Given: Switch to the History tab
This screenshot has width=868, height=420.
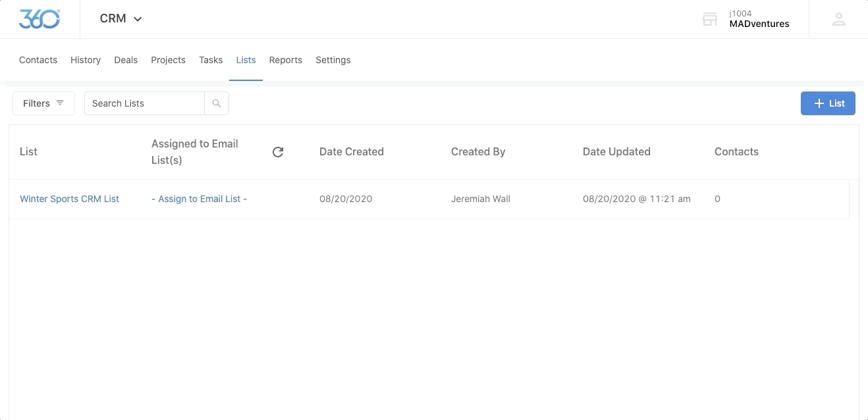Looking at the screenshot, I should (86, 60).
